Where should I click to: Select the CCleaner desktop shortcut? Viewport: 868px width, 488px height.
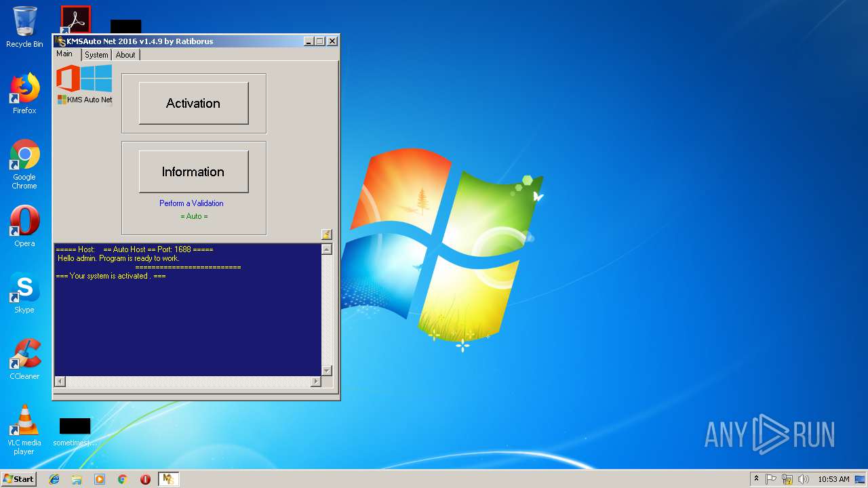click(x=24, y=359)
